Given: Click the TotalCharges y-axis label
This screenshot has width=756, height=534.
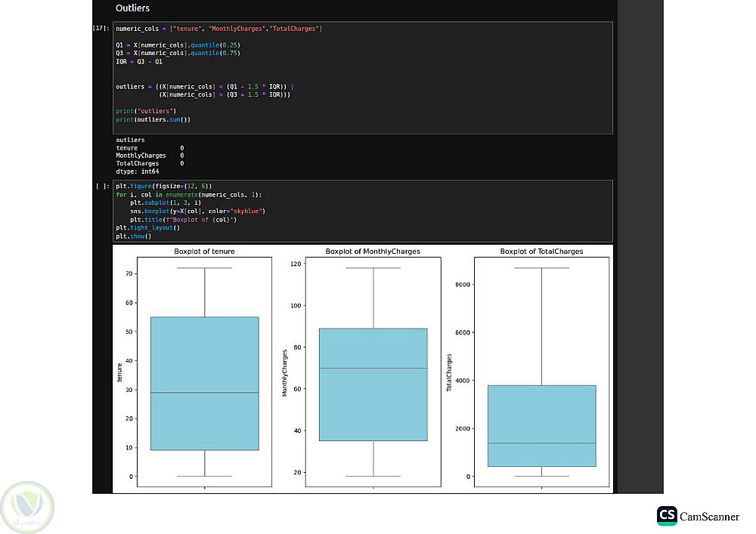Looking at the screenshot, I should (x=449, y=372).
